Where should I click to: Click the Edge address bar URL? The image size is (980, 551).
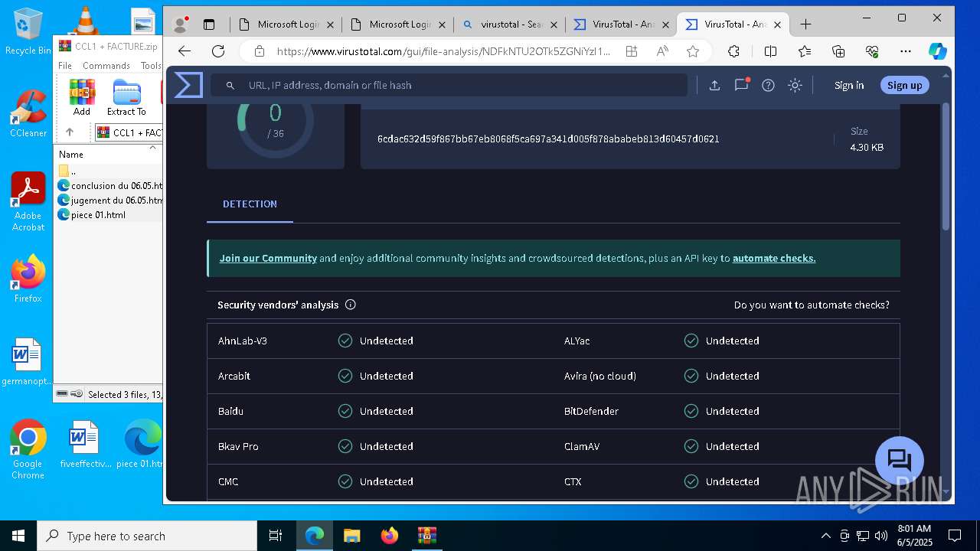[x=444, y=51]
